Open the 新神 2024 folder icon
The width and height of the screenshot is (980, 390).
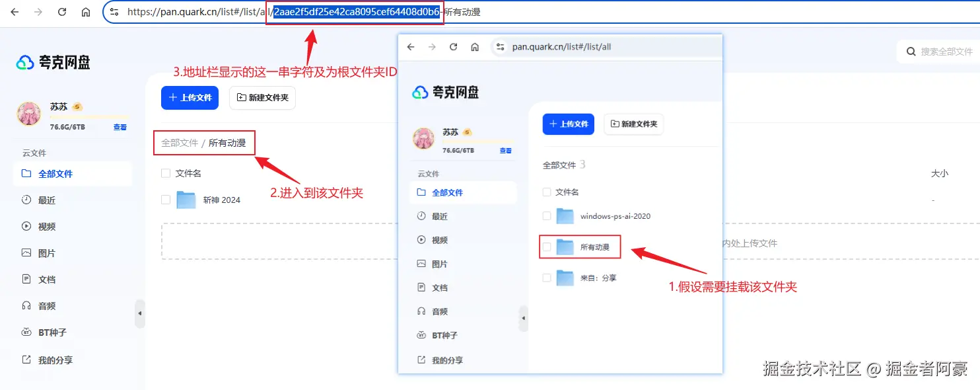point(186,200)
